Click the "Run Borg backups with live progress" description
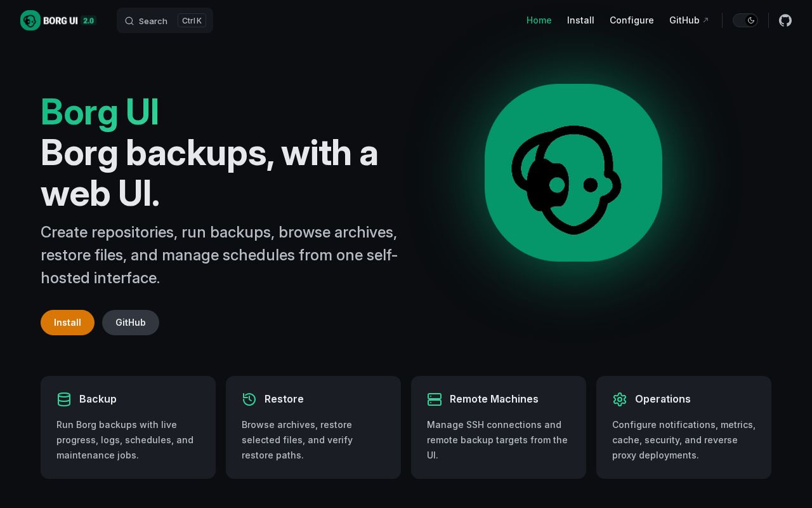 125,440
